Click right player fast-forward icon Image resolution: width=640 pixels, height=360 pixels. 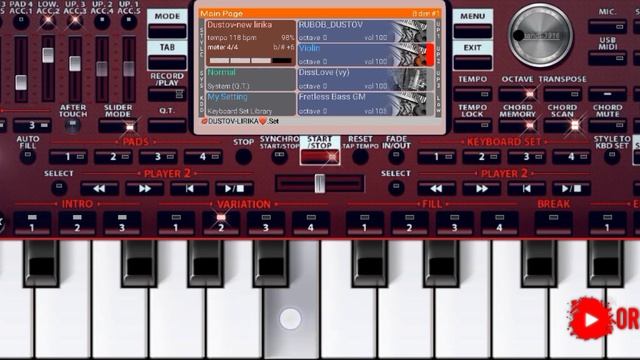pyautogui.click(x=481, y=188)
